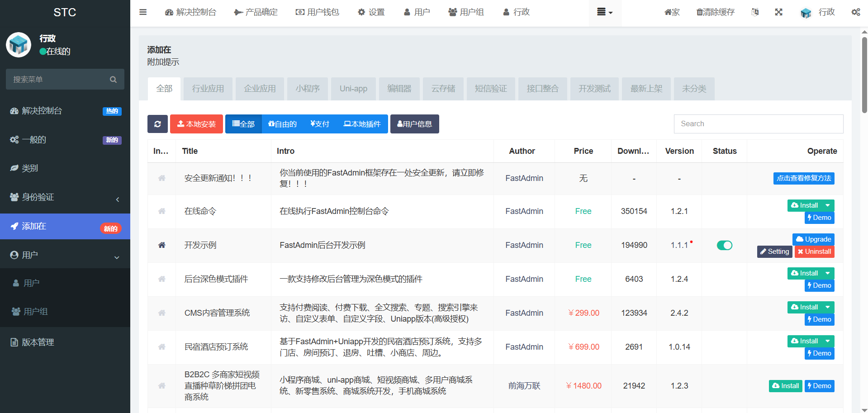Click the home icon in 民宿酒店预订系统 row

click(x=161, y=347)
